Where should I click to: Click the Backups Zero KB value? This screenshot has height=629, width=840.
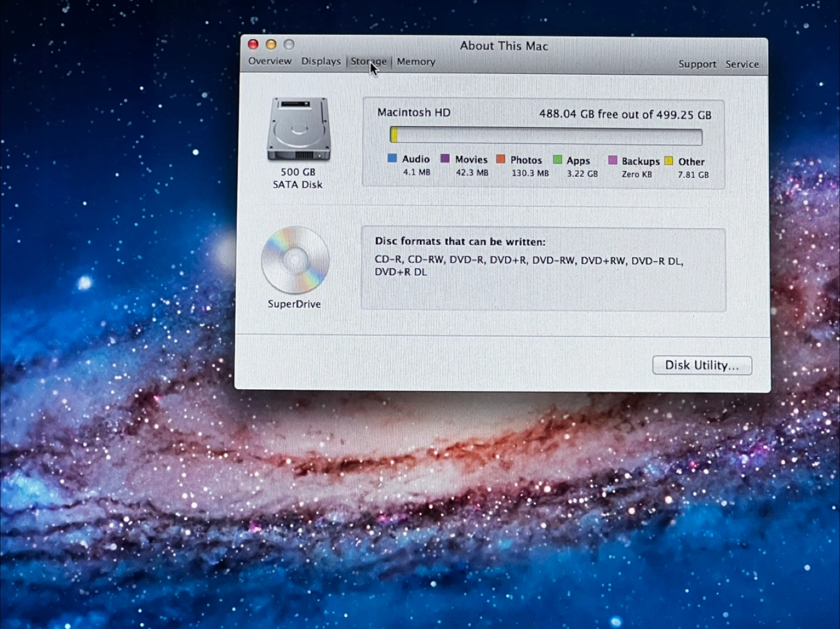coord(636,174)
